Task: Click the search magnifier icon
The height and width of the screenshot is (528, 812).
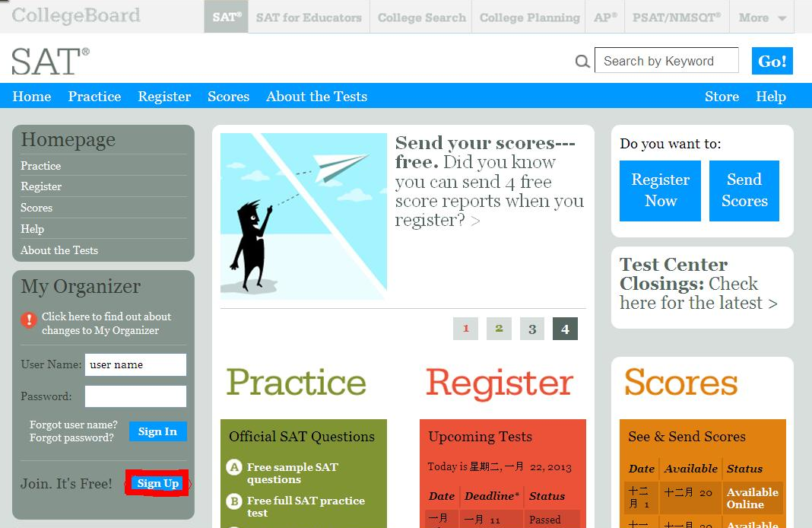Action: tap(582, 61)
